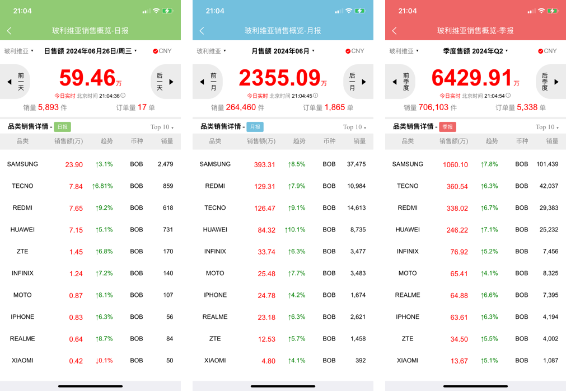The image size is (566, 392).
Task: Open date picker 日售额 2024年06月26日/周三
Action: point(90,51)
